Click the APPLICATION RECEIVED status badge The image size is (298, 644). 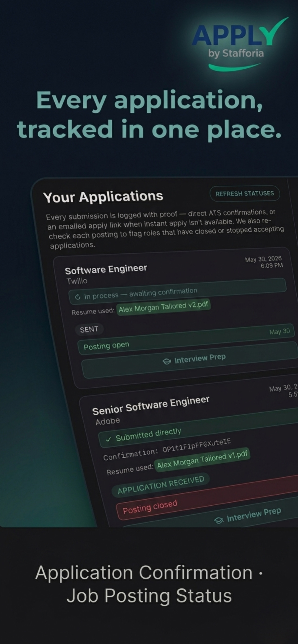click(161, 485)
